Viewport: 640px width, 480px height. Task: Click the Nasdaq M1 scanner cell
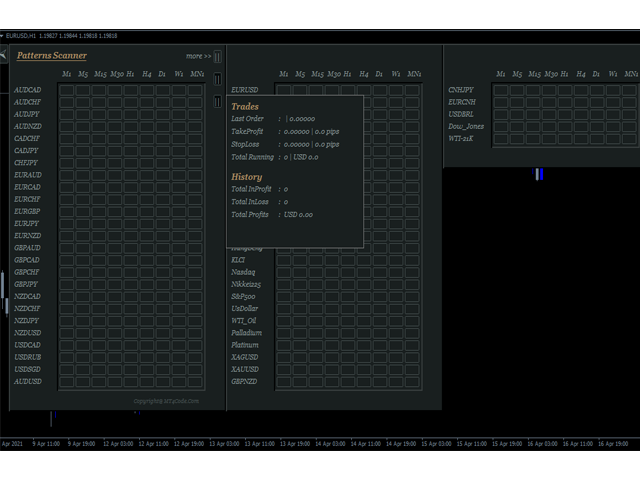(284, 273)
